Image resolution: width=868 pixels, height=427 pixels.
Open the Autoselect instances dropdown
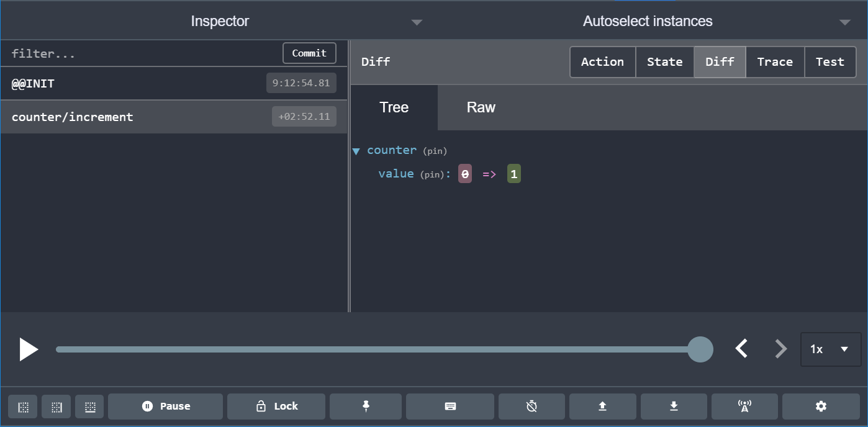844,22
